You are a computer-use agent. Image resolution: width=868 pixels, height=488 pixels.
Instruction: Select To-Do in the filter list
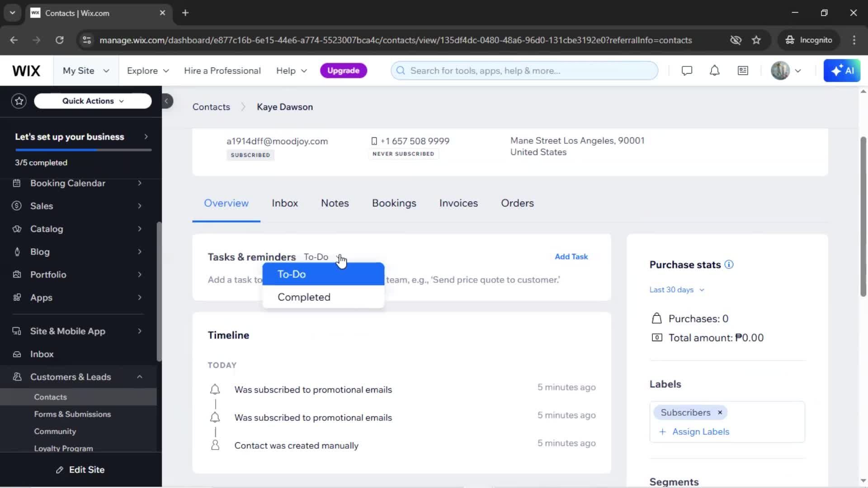tap(323, 274)
